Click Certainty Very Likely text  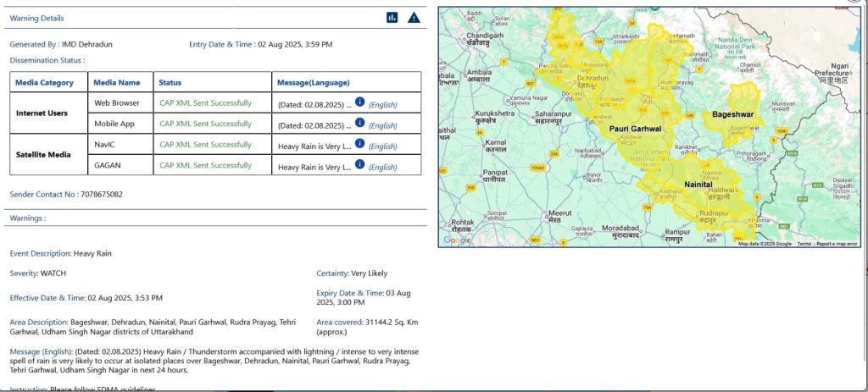352,273
